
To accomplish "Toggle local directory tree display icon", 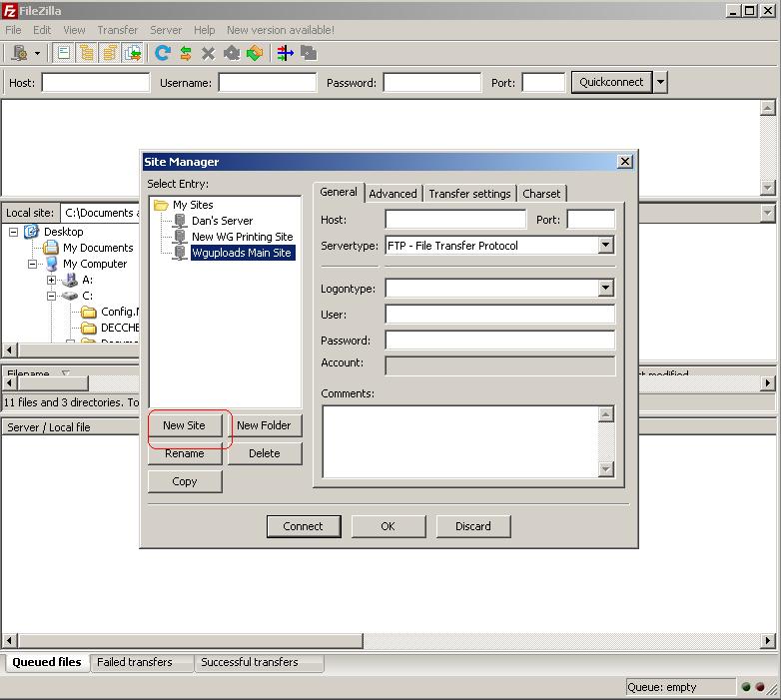I will click(x=87, y=53).
